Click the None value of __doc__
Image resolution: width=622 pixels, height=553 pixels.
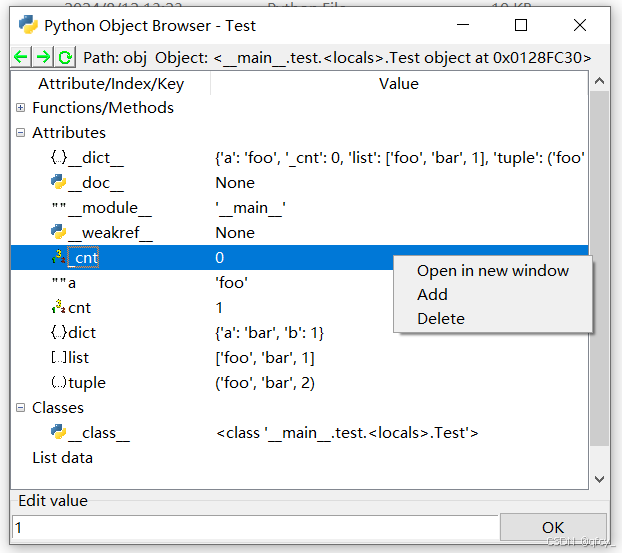pos(235,183)
